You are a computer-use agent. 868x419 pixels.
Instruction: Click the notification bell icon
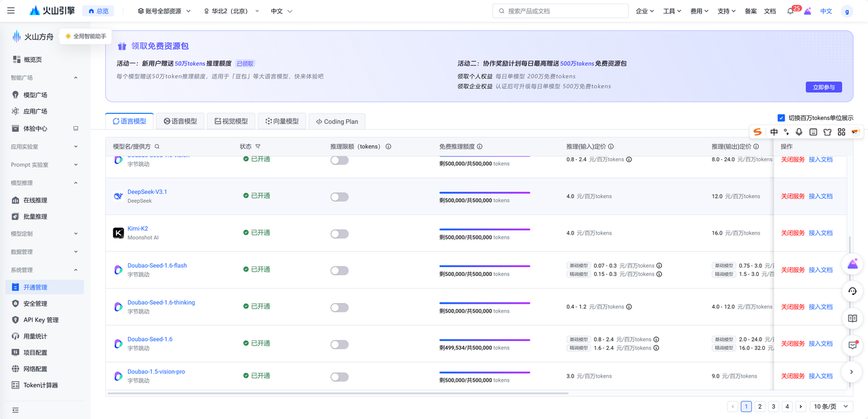790,12
